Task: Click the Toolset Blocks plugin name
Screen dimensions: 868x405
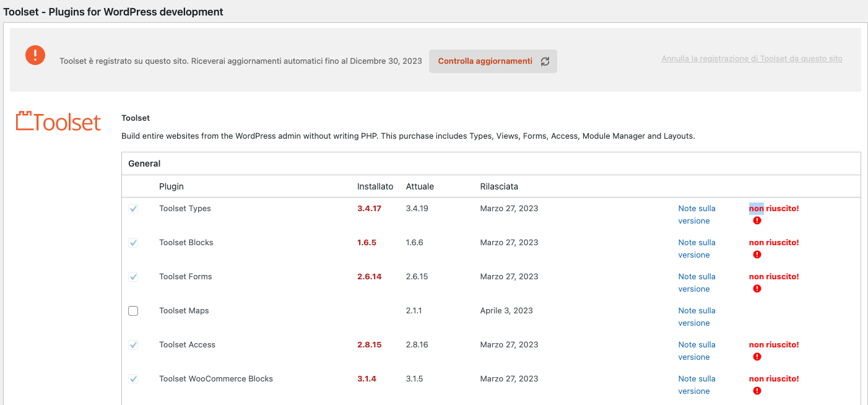Action: point(186,243)
